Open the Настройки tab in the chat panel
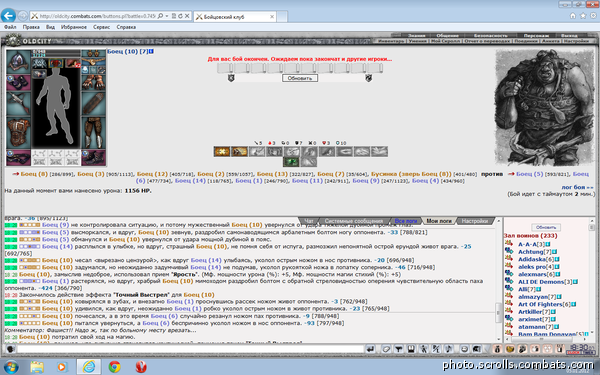 tap(474, 221)
